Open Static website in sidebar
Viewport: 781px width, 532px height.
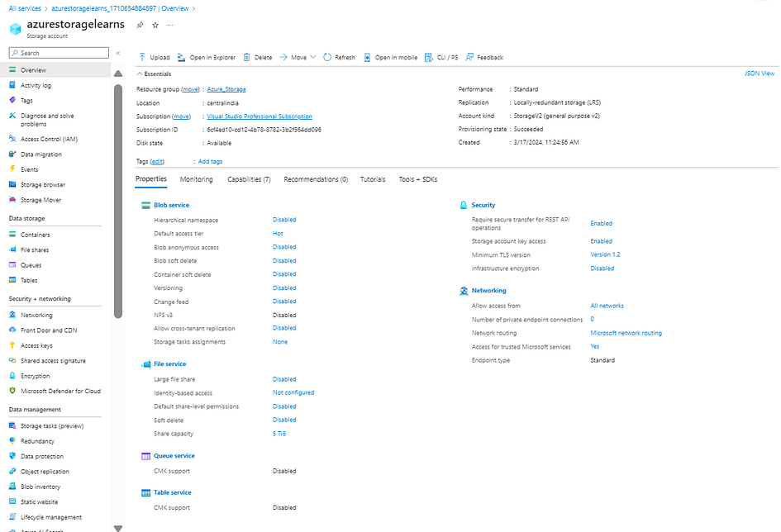[40, 501]
